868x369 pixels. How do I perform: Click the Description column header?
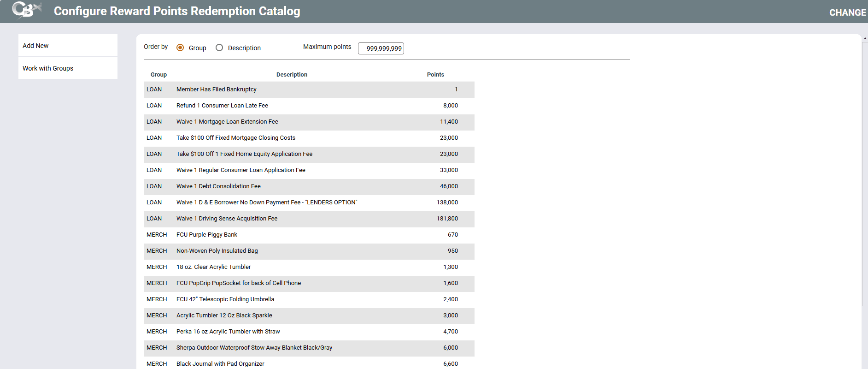(x=292, y=75)
